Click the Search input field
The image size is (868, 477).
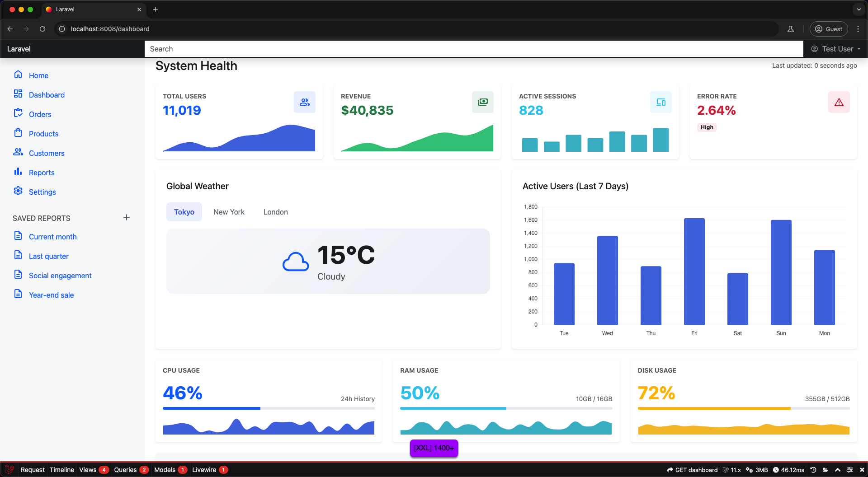474,49
